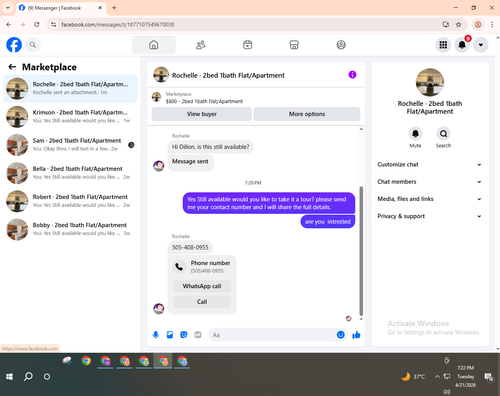The width and height of the screenshot is (500, 396).
Task: Open the sticker picker icon
Action: point(184,335)
